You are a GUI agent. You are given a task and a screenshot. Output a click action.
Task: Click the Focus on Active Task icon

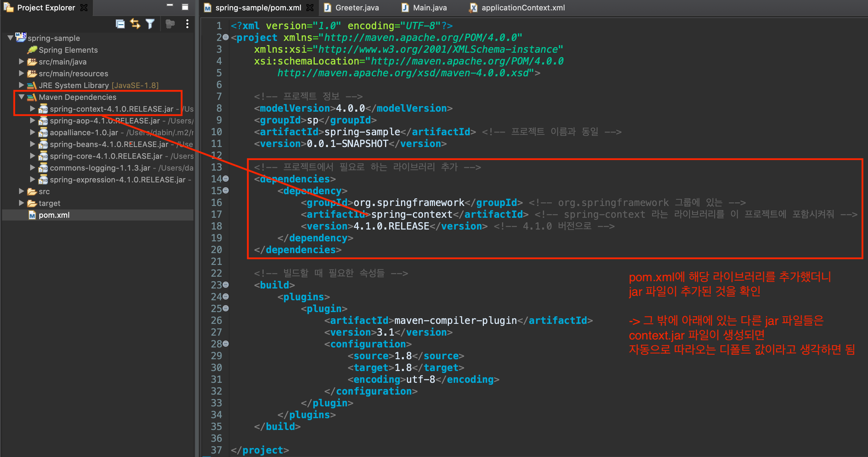(170, 24)
